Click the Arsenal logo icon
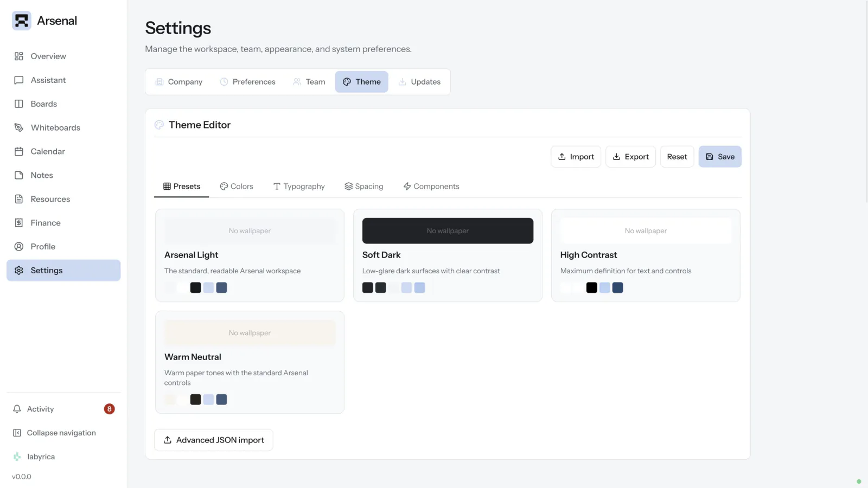The image size is (868, 488). tap(22, 21)
